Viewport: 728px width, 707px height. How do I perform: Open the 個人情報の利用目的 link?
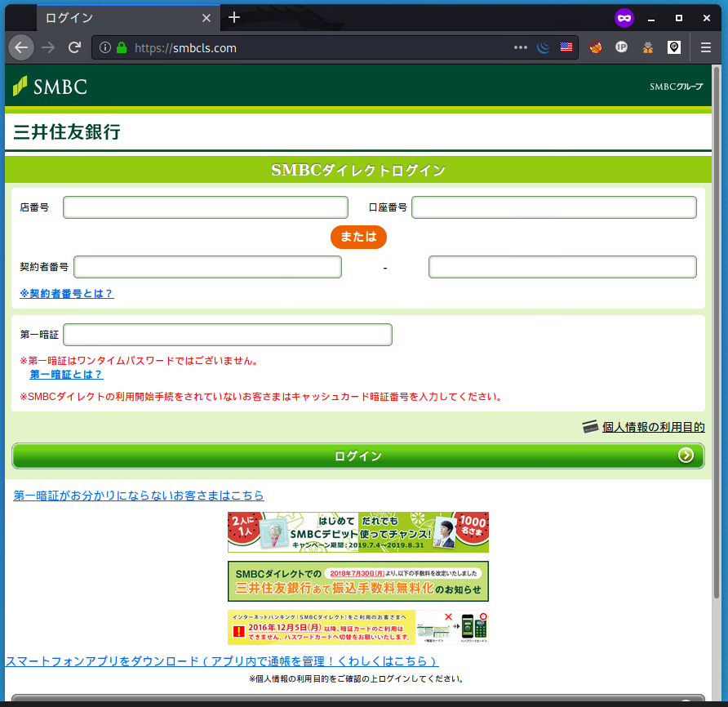click(x=653, y=427)
